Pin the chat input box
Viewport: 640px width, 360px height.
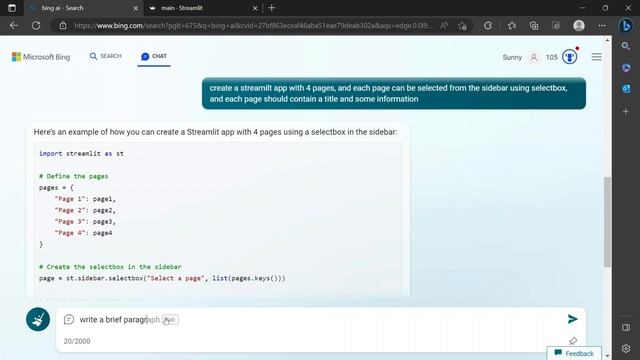573,340
